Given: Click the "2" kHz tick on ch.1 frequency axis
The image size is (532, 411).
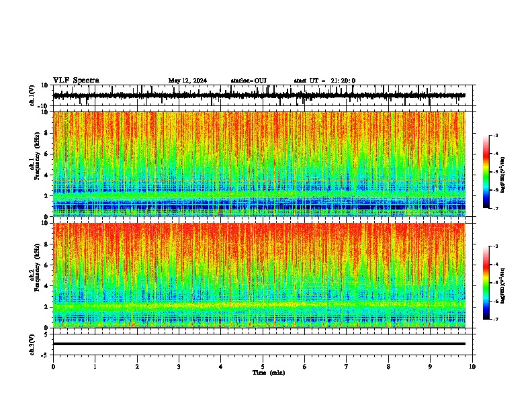Looking at the screenshot, I should pos(46,196).
